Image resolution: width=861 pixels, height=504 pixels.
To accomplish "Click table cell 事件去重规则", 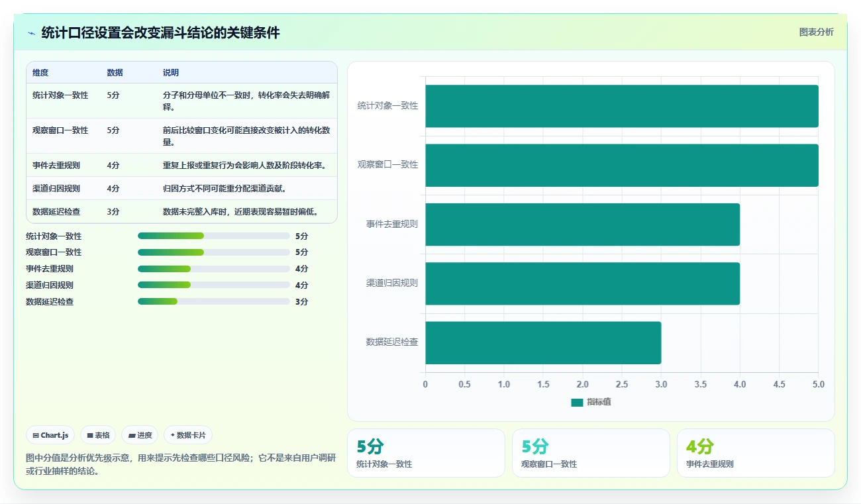I will pyautogui.click(x=56, y=166).
